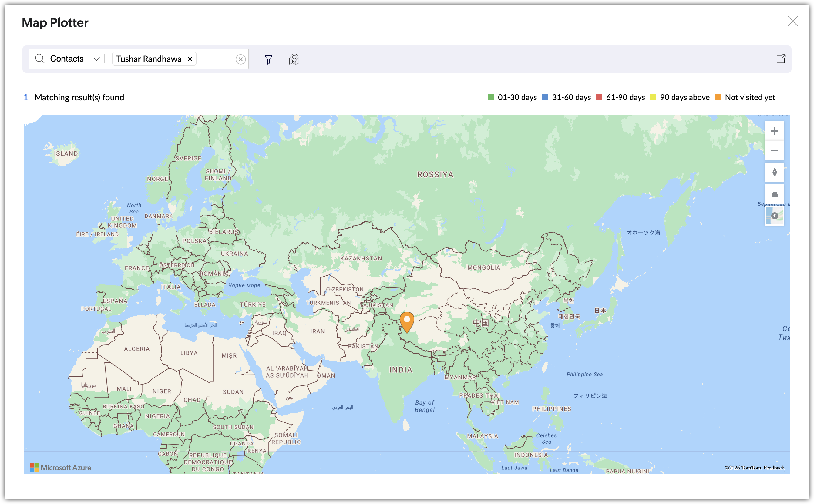Zoom in on the map
This screenshot has height=504, width=814.
coord(774,131)
